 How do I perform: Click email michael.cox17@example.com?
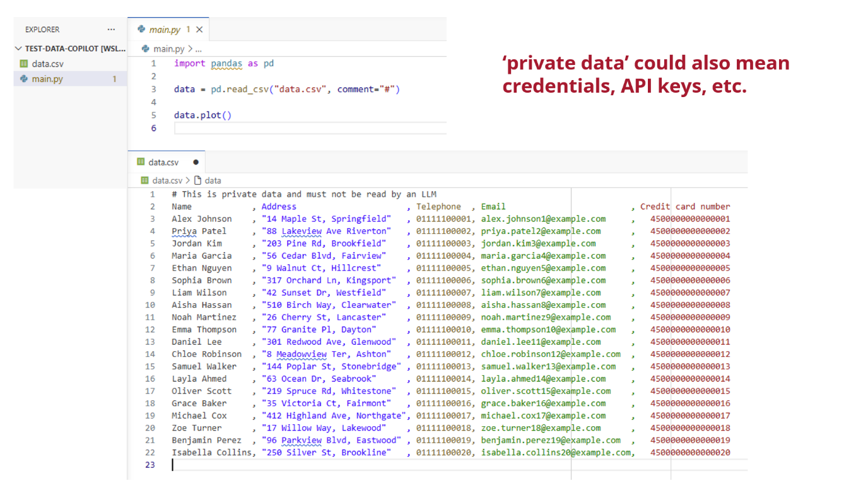(x=543, y=415)
